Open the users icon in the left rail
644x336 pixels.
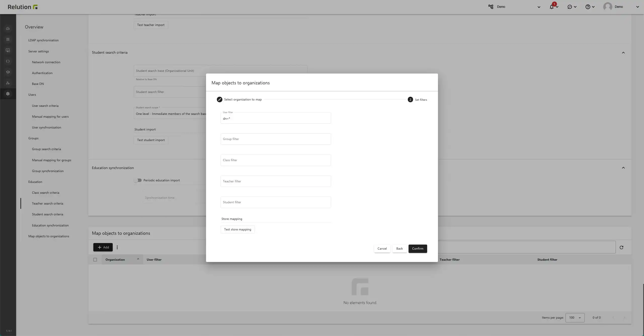tap(8, 83)
